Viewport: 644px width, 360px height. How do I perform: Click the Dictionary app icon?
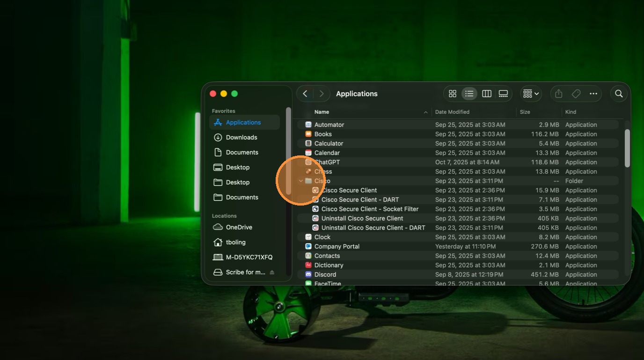click(x=308, y=265)
